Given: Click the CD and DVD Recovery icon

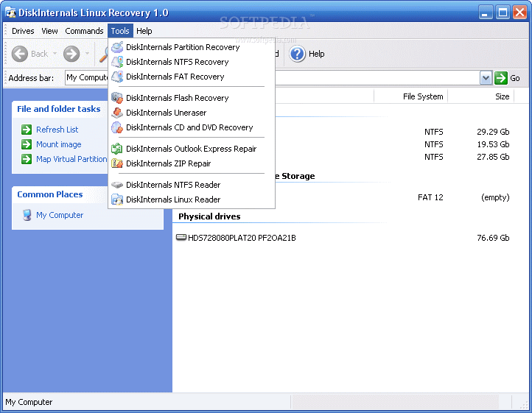Looking at the screenshot, I should (117, 127).
